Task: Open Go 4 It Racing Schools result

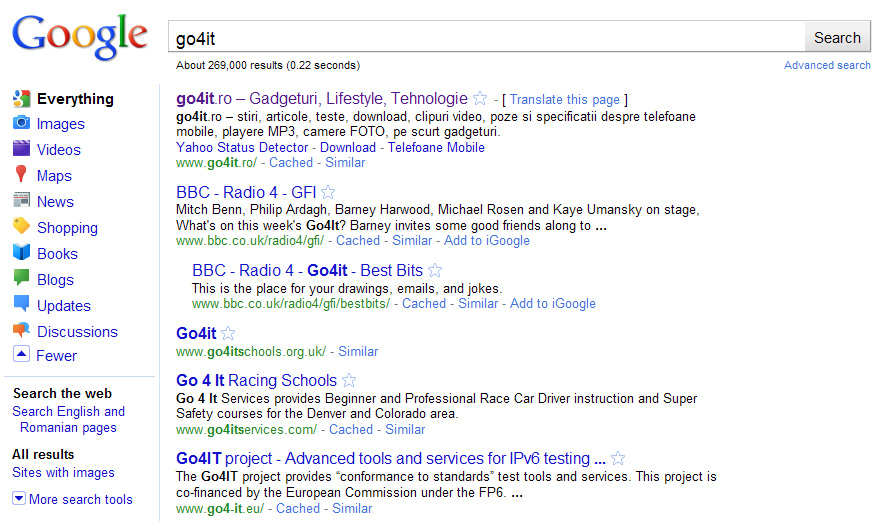Action: [256, 380]
